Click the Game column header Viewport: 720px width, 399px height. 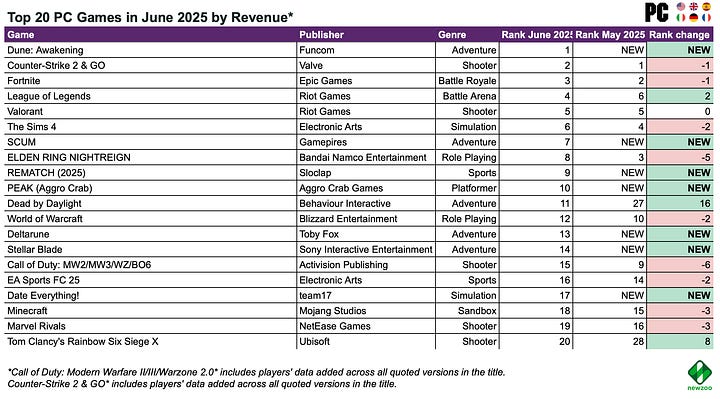point(151,35)
